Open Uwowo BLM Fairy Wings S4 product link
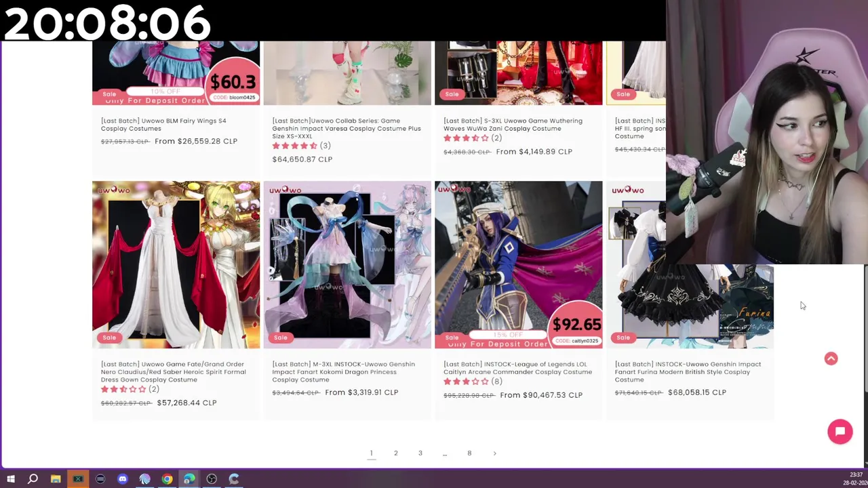868x488 pixels. point(163,125)
